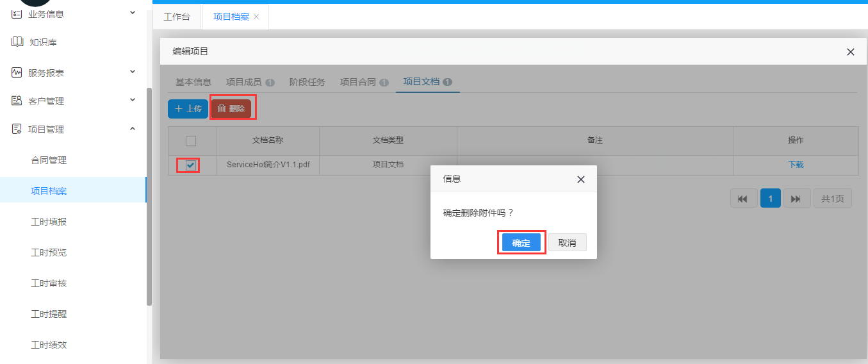Open 工时填报 in the sidebar
This screenshot has width=868, height=364.
[49, 222]
